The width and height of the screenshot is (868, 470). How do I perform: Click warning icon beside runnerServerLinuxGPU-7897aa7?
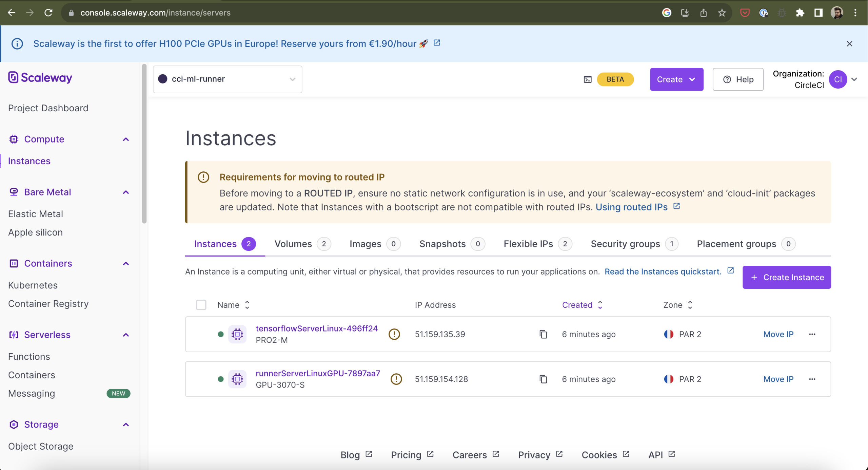(x=396, y=379)
